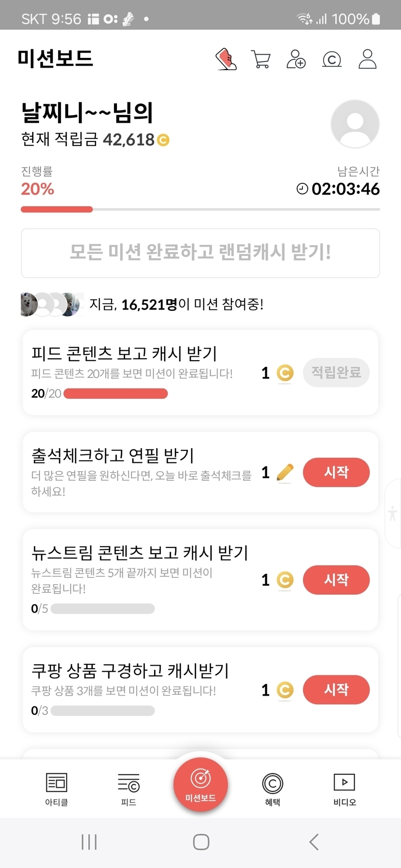Viewport: 401px width, 868px height.
Task: Open the shopping cart icon
Action: 261,59
